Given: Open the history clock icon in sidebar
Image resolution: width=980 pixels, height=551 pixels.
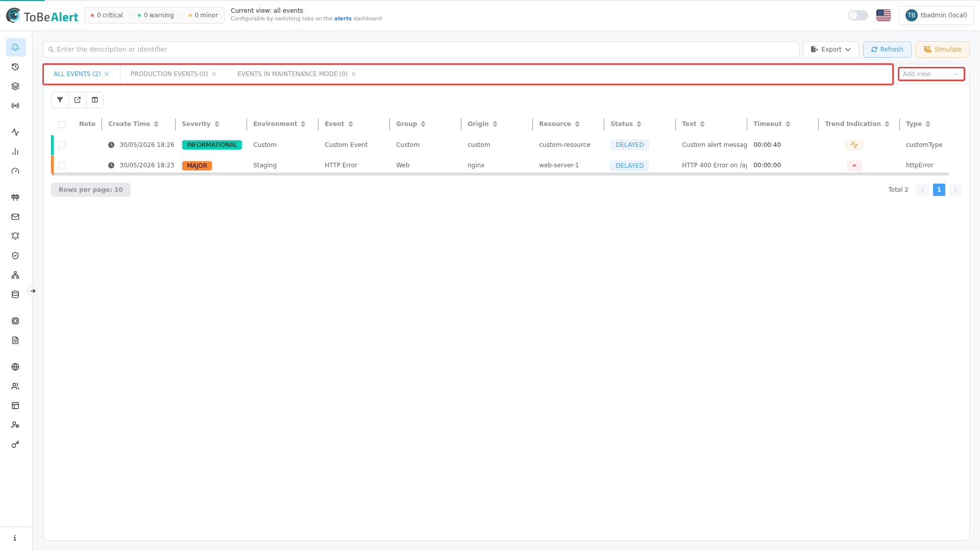Looking at the screenshot, I should 15,67.
